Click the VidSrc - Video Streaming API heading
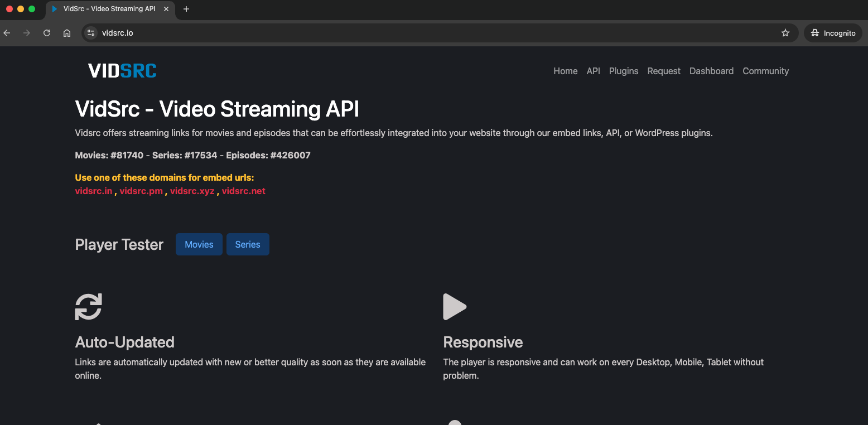This screenshot has width=868, height=425. (x=217, y=109)
